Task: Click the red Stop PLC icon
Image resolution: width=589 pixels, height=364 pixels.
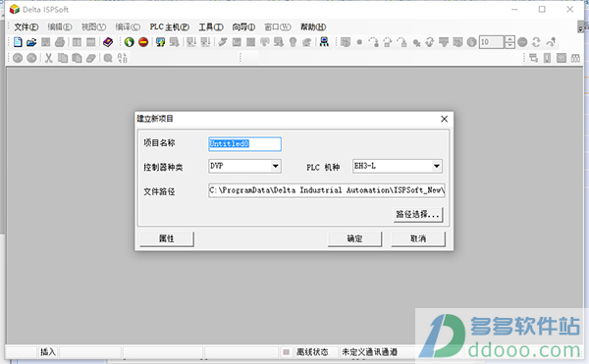Action: pos(143,42)
